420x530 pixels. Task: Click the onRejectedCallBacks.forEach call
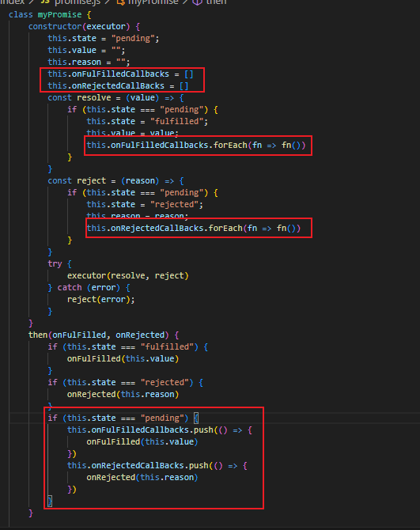coord(193,228)
